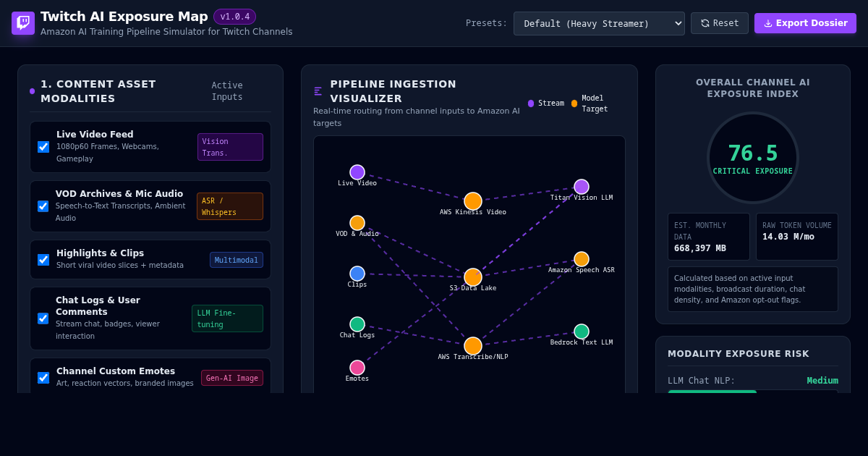This screenshot has width=868, height=456.
Task: Click the purple dot beside Content Asset Modalities
Action: coord(32,91)
